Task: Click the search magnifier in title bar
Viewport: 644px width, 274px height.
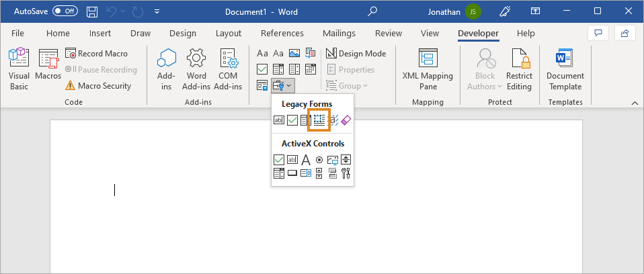Action: [x=372, y=11]
